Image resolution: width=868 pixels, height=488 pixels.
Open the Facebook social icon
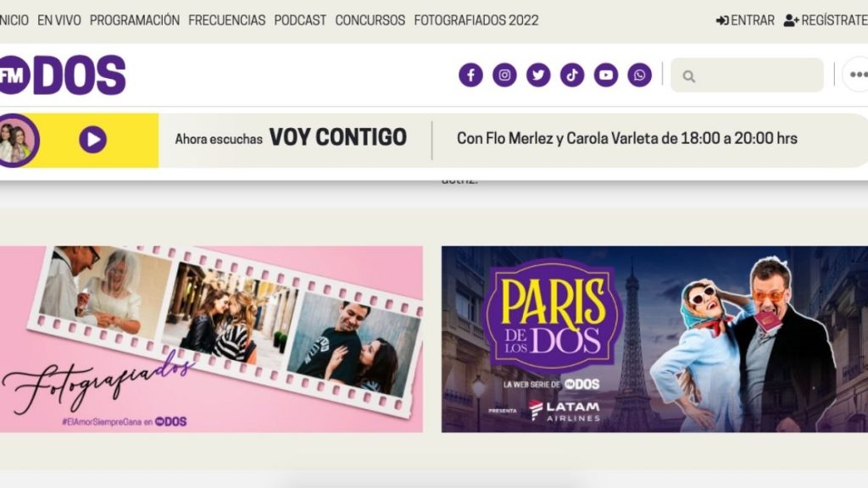pos(470,75)
